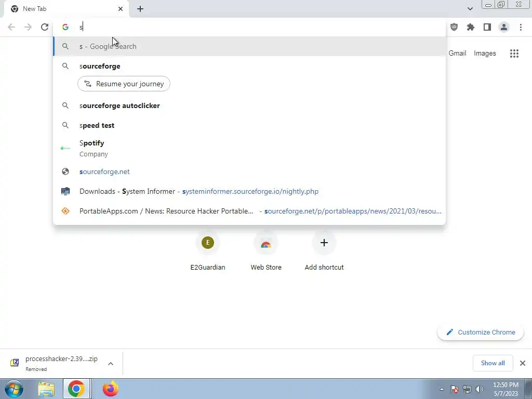532x399 pixels.
Task: Click the Google logo in the address bar
Action: [65, 27]
